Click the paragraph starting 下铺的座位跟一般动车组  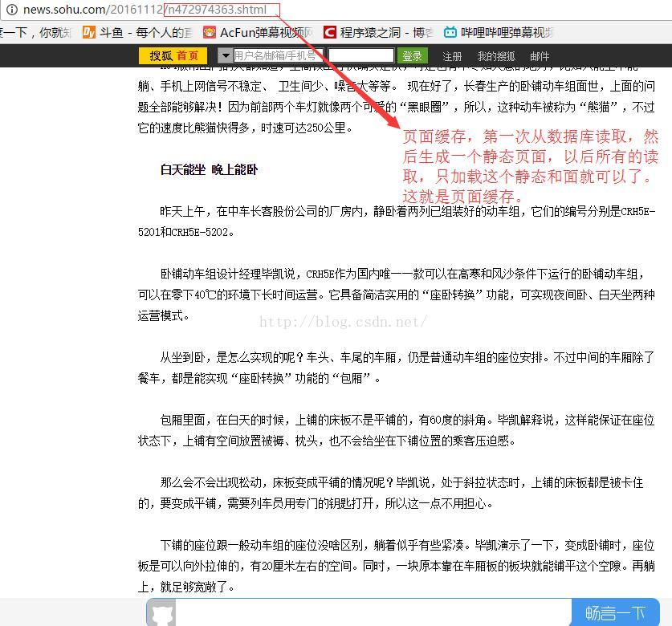pyautogui.click(x=397, y=566)
